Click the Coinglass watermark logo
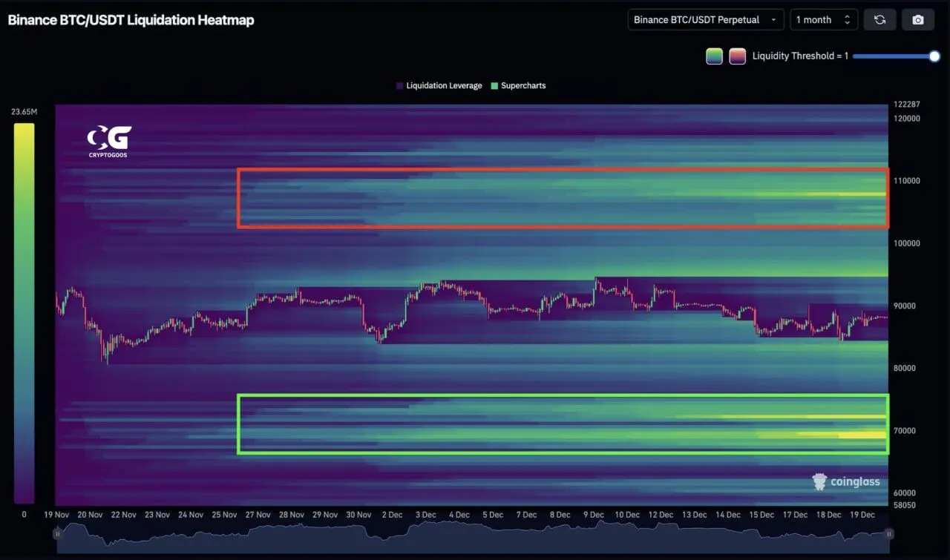 846,481
